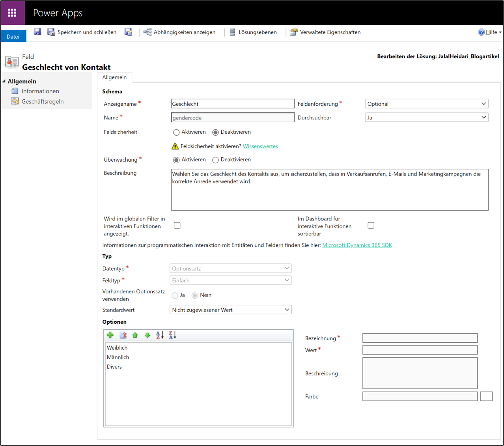Click the Hilfe question mark icon
Screen dimensions: 504x446
point(481,32)
